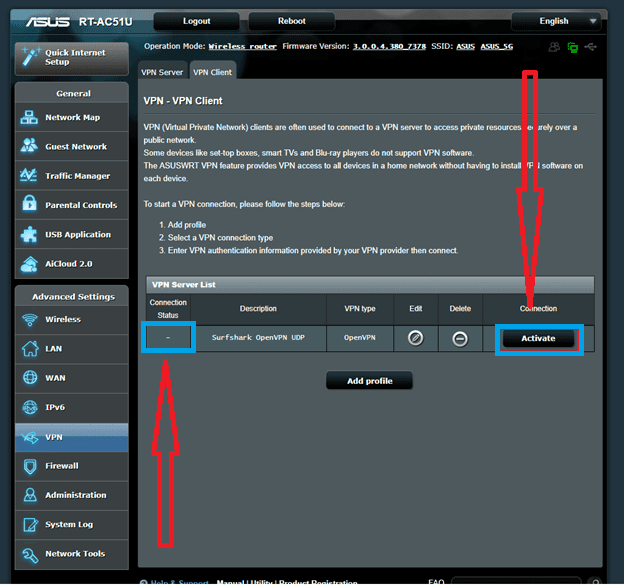
Task: Click the Network Tools wrench icon
Action: point(30,555)
